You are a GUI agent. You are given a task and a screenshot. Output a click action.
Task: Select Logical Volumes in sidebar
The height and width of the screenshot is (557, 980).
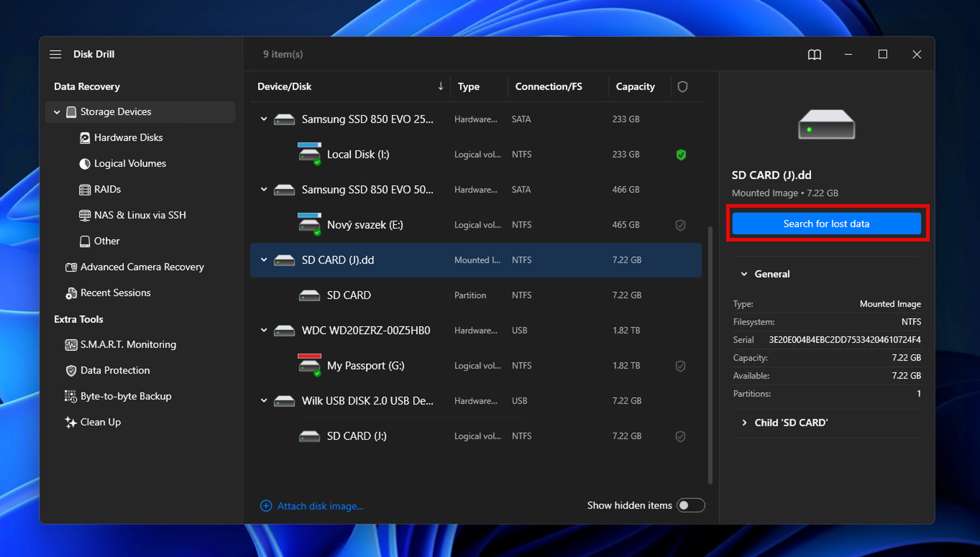click(x=130, y=164)
